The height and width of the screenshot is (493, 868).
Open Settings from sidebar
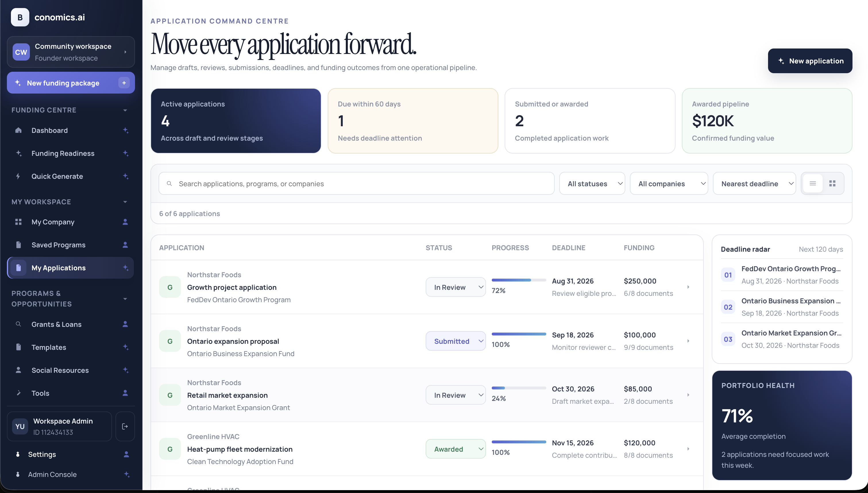(70, 454)
